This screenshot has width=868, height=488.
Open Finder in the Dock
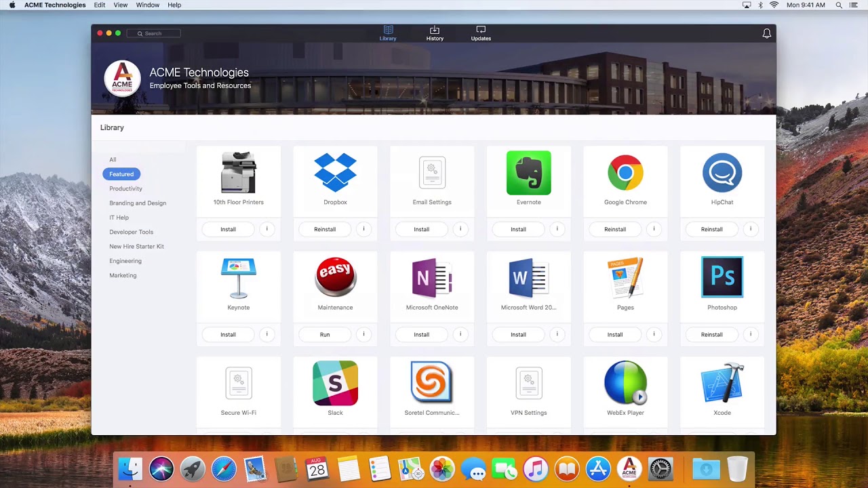[130, 468]
